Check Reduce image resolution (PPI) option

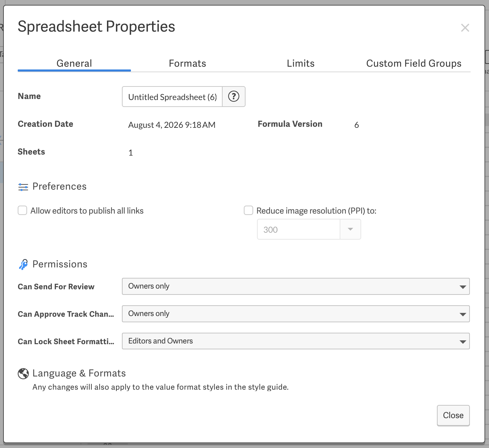[x=248, y=210]
